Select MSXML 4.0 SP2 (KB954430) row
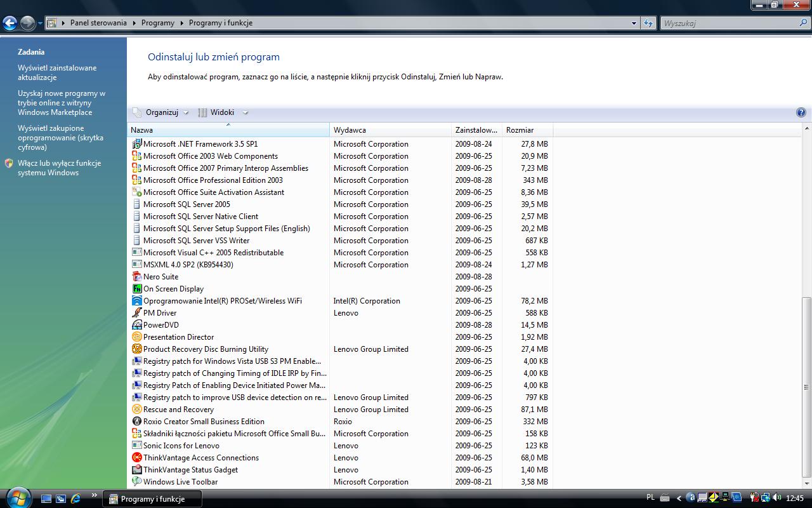Image resolution: width=812 pixels, height=508 pixels. (340, 265)
